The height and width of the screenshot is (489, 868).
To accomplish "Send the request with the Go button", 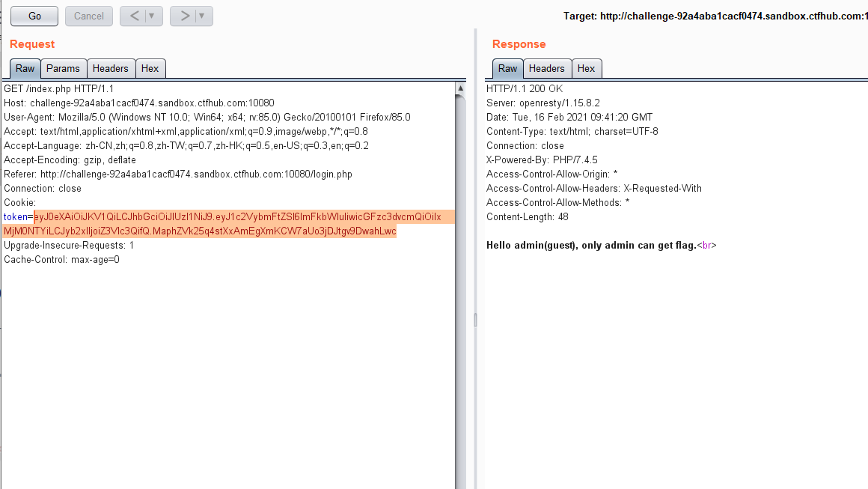I will tap(34, 16).
